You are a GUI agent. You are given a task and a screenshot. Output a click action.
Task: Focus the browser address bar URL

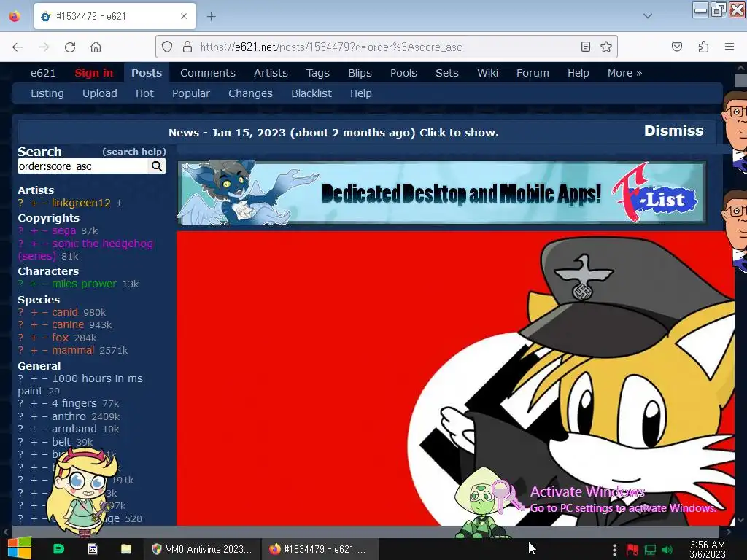tap(331, 47)
